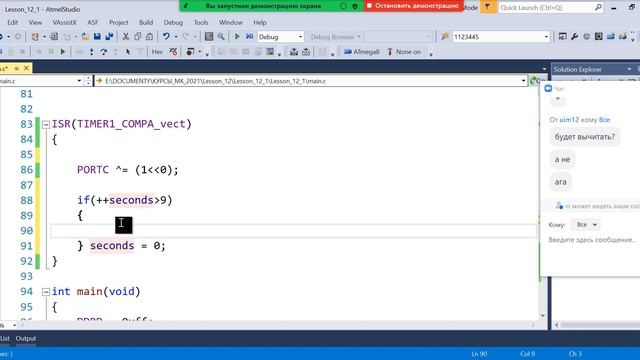Open the 1123445 find combo dropdown
Viewport: 640px width, 360px height.
coord(546,37)
